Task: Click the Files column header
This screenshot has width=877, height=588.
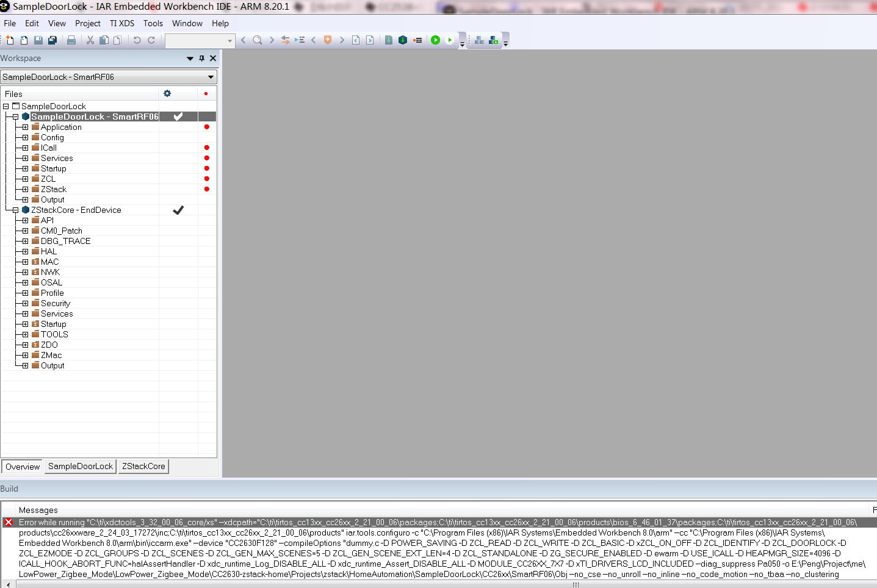Action: click(x=80, y=94)
